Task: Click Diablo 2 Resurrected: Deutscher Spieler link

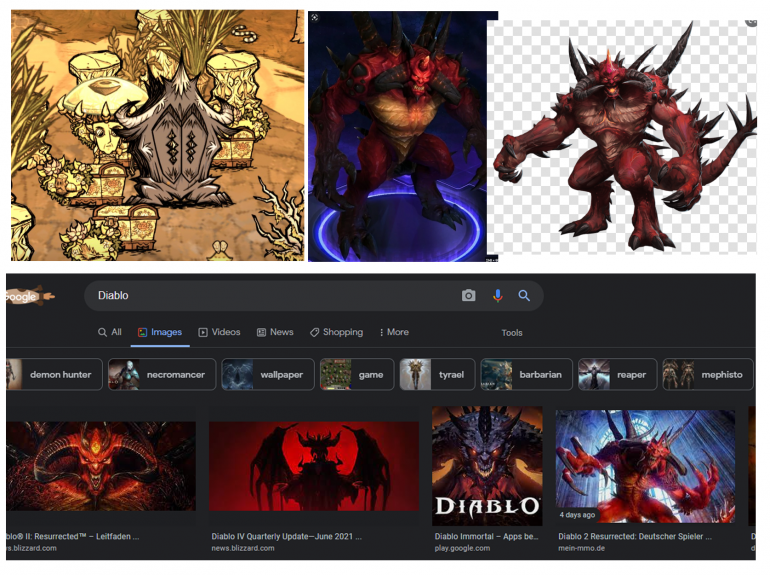Action: pyautogui.click(x=635, y=537)
